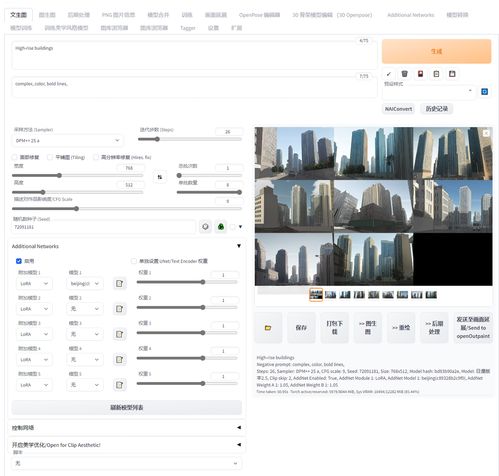Adjust the Sampling Steps slider
Viewport: 499px width, 476px height.
tap(190, 139)
